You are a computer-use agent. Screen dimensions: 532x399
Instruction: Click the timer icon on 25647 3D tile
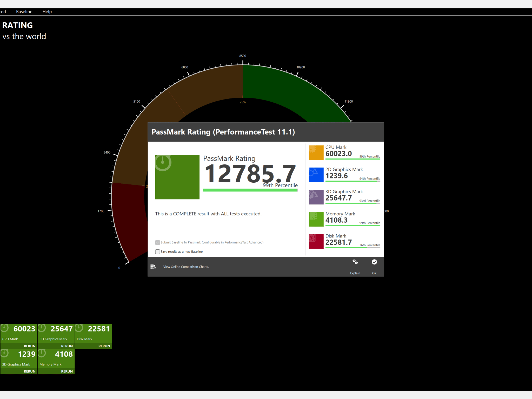pyautogui.click(x=42, y=328)
